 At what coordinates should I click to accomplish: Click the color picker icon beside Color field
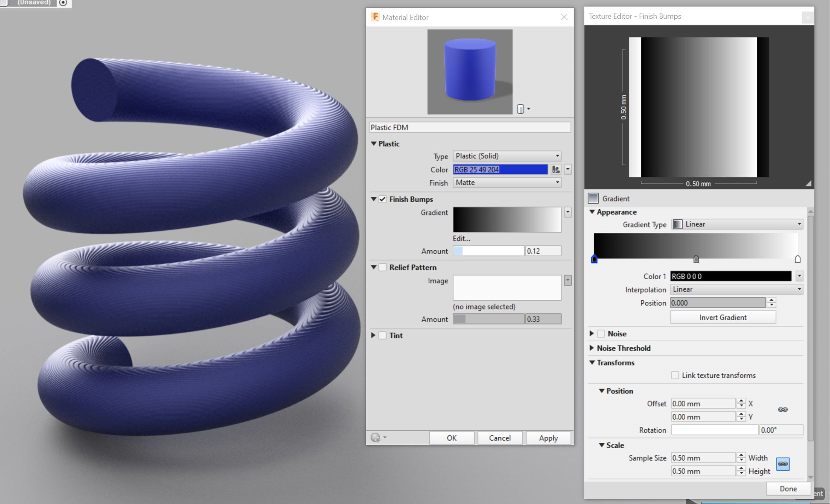point(555,169)
